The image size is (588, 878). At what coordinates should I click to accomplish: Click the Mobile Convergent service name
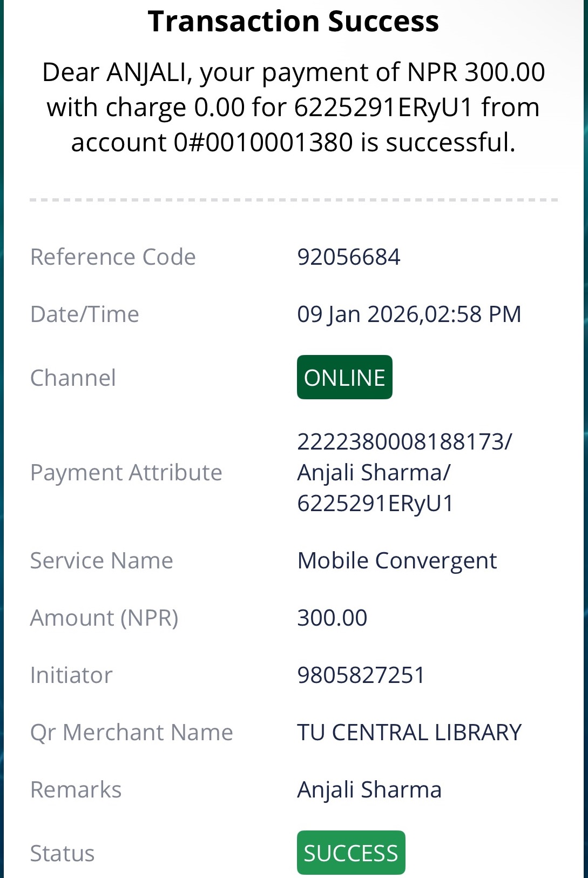(x=397, y=561)
